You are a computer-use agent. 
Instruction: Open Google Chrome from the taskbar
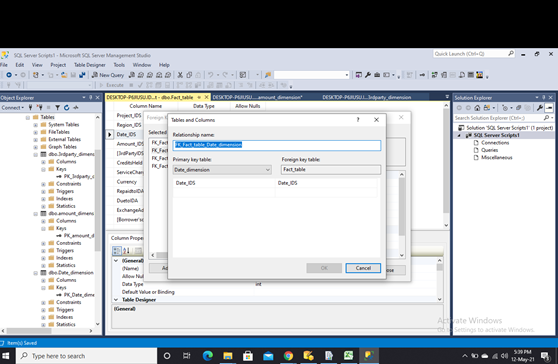coord(288,355)
